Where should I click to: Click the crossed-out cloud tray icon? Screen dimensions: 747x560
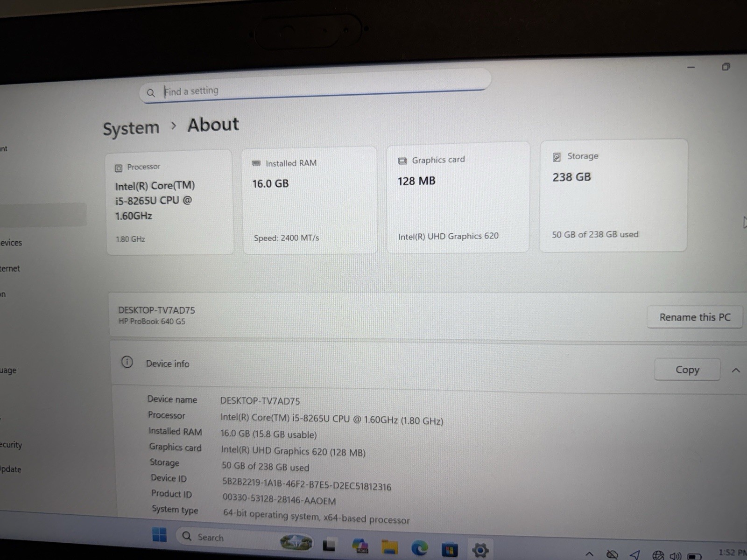[612, 554]
